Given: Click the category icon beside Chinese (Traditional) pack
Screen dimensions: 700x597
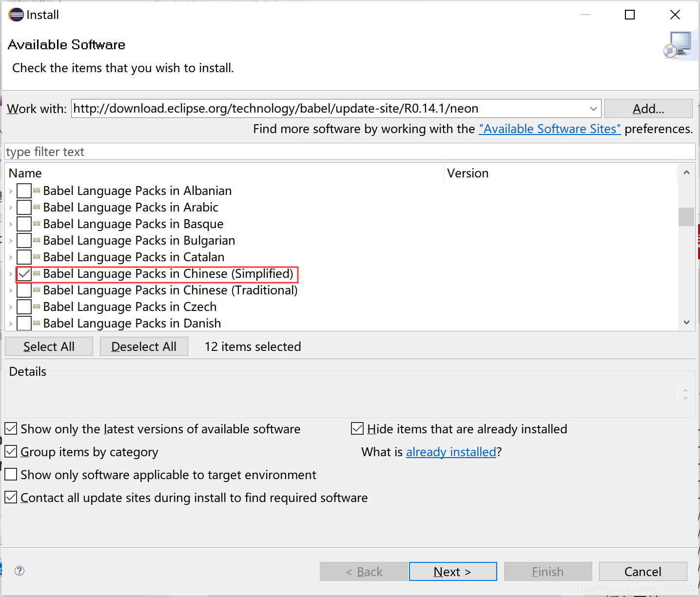Looking at the screenshot, I should point(37,290).
